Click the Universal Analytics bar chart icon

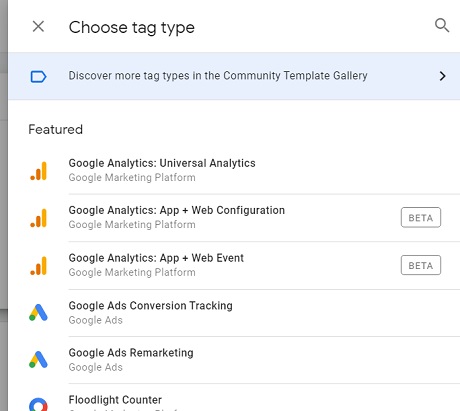[x=39, y=171]
